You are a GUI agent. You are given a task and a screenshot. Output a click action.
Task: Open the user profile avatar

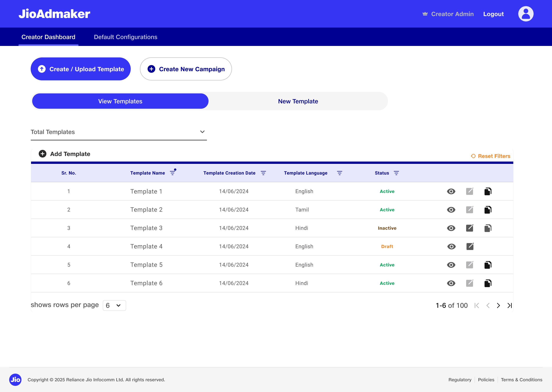click(x=525, y=14)
